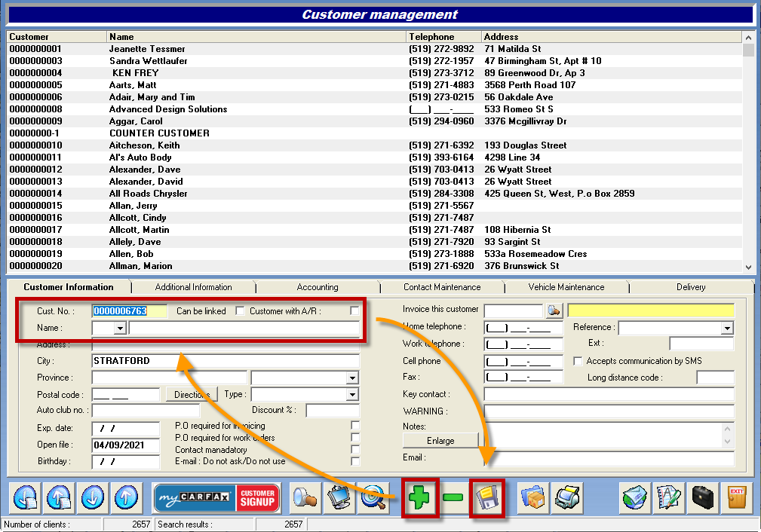Image resolution: width=761 pixels, height=532 pixels.
Task: Click the Home telephone field
Action: coord(523,328)
